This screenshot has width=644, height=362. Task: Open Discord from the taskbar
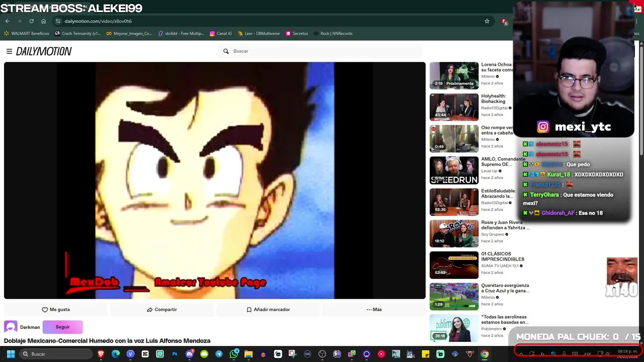190,354
